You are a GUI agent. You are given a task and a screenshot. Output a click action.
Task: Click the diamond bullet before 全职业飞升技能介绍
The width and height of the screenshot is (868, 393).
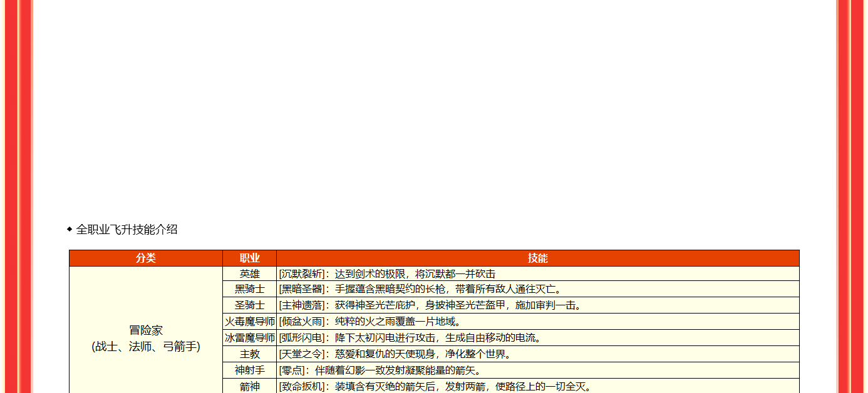click(70, 230)
